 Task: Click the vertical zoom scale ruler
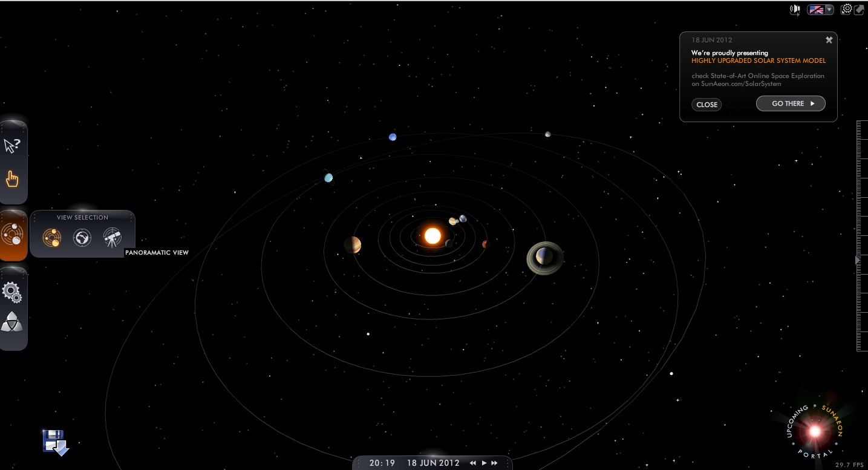(x=861, y=236)
